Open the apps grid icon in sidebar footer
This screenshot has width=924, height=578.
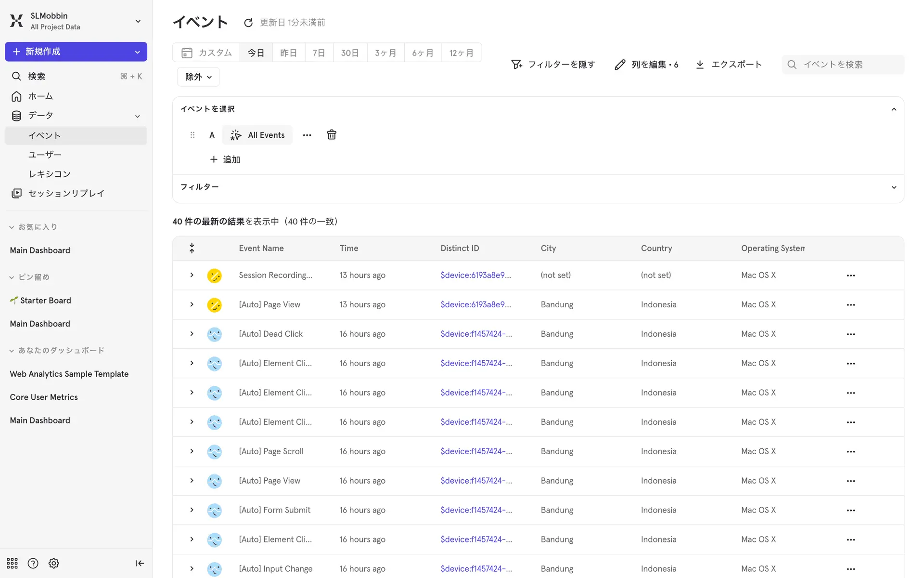[x=12, y=563]
